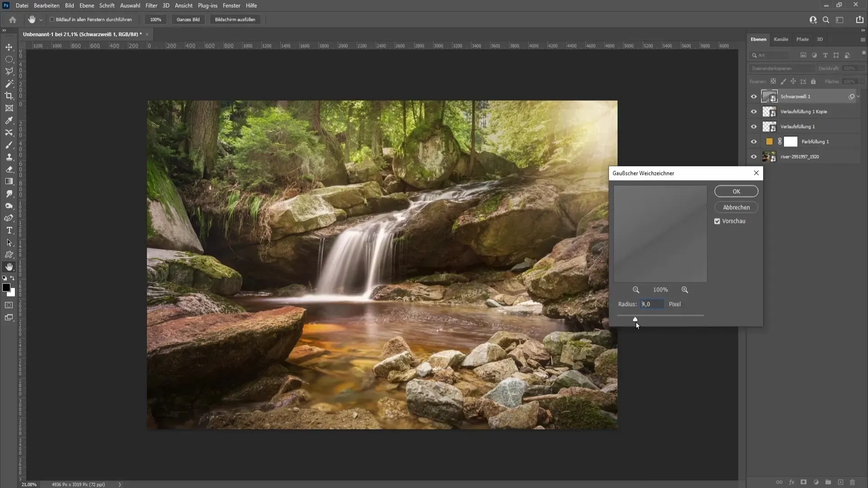Select the Move tool
The width and height of the screenshot is (868, 488).
9,47
